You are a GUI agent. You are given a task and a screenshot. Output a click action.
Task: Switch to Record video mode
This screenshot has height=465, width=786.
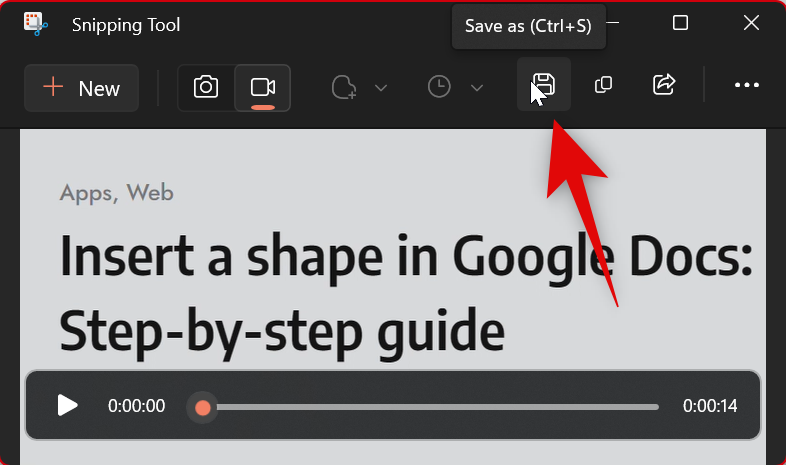coord(263,87)
